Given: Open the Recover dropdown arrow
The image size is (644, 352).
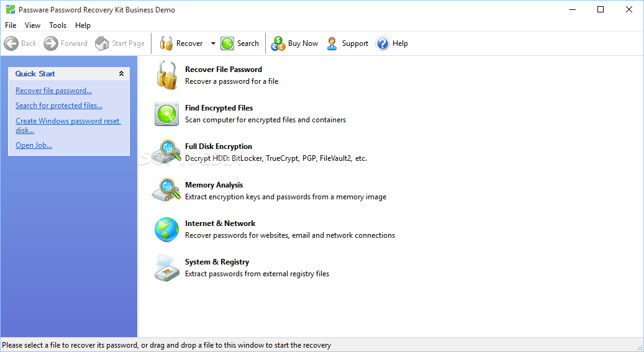Looking at the screenshot, I should 213,43.
